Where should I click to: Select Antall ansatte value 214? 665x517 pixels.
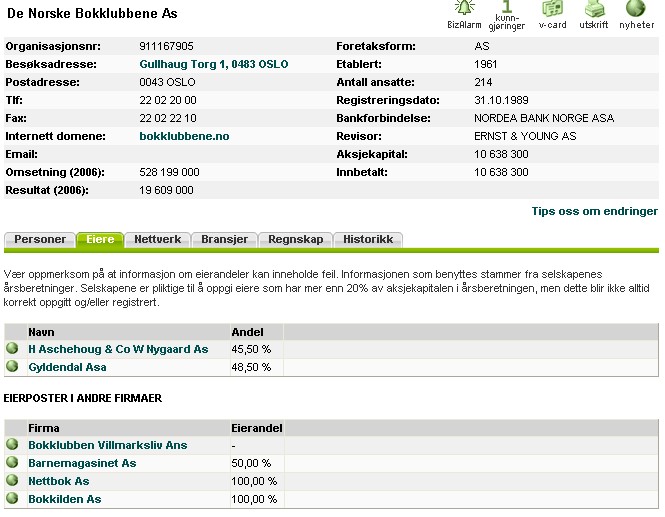(483, 82)
